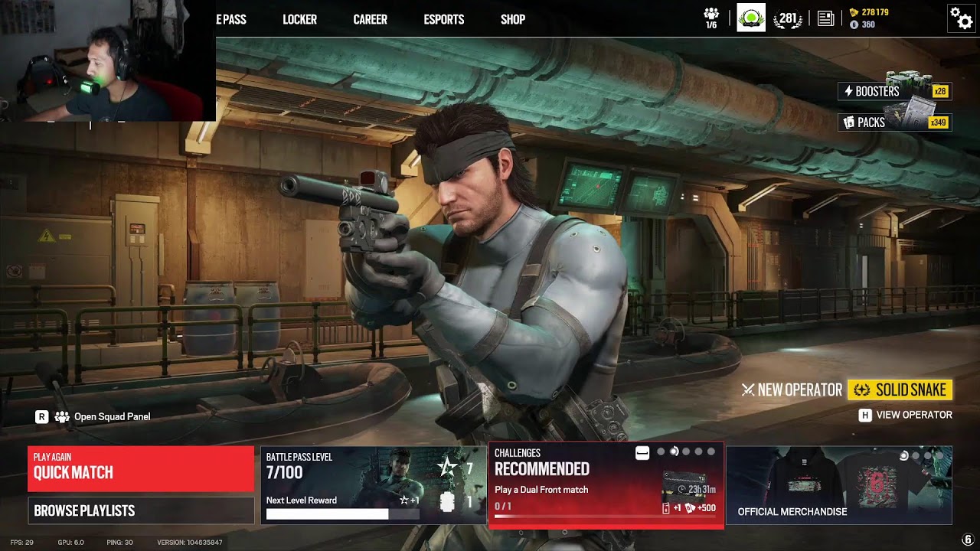
Task: Click the challenge timer clock icon
Action: point(682,490)
